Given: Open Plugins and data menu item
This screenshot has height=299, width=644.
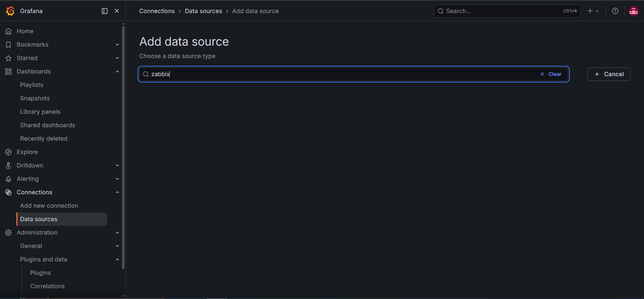Looking at the screenshot, I should pos(44,259).
